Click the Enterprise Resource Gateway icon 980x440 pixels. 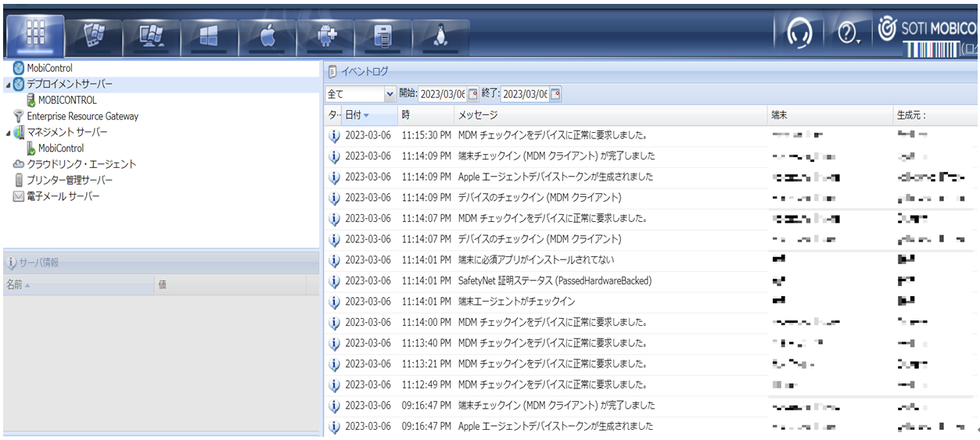click(19, 116)
